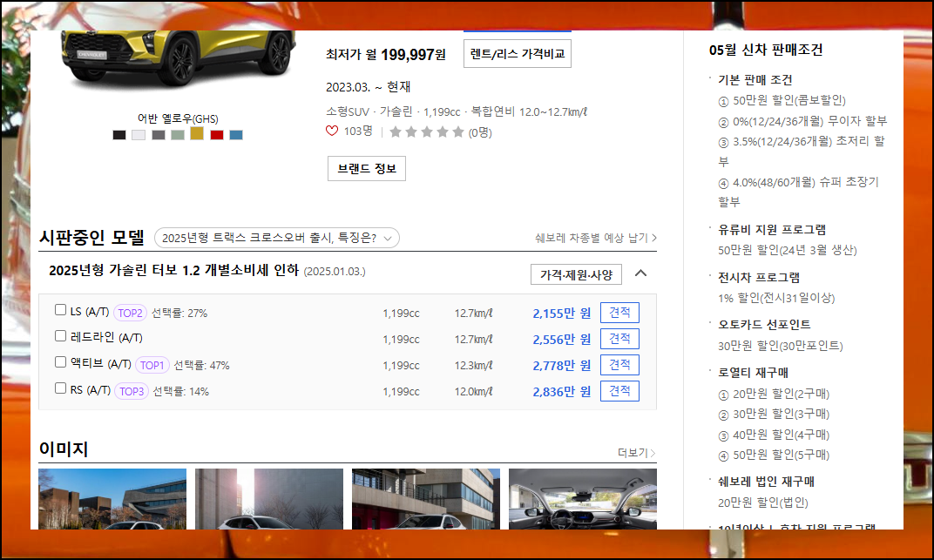Click the heart like icon
The width and height of the screenshot is (934, 560).
click(x=332, y=131)
